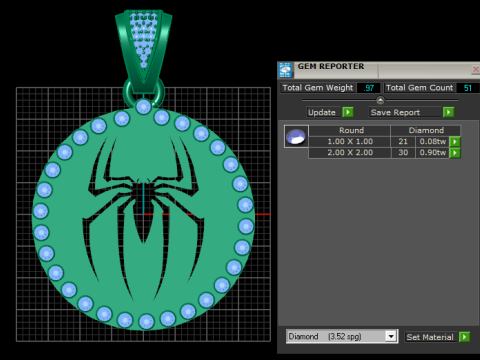Click the Diamond column header
The image size is (480, 360).
coord(426,130)
